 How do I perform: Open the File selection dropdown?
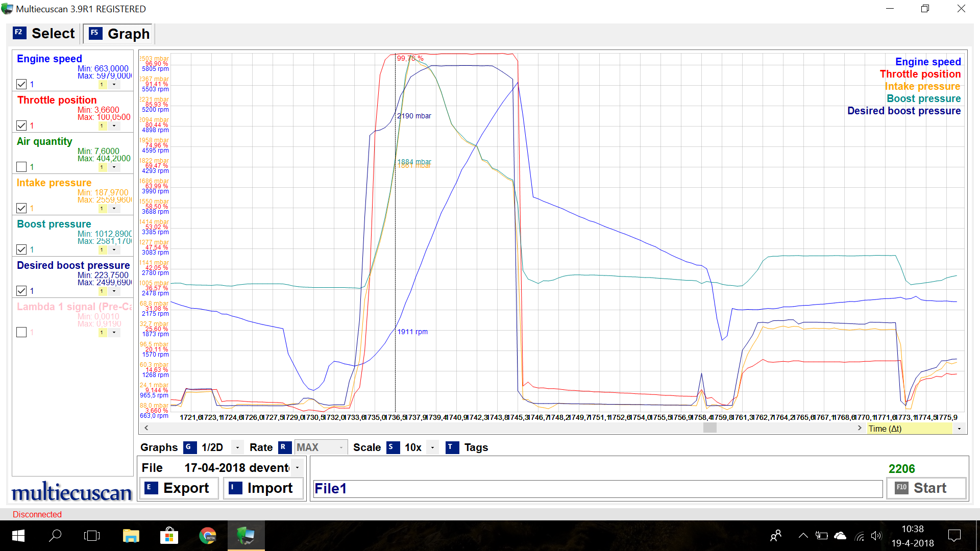click(297, 468)
